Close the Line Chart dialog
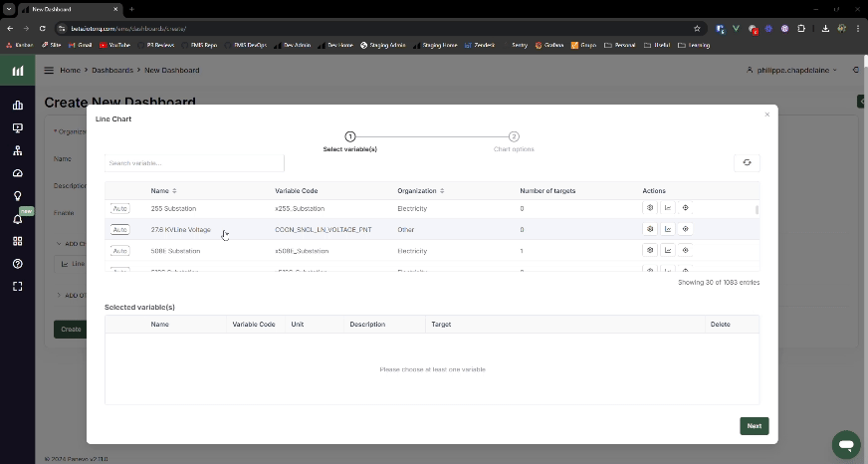Viewport: 868px width, 464px height. [766, 115]
